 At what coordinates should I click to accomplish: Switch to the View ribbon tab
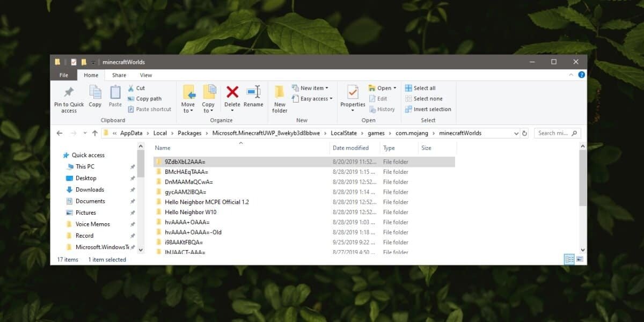coord(145,75)
